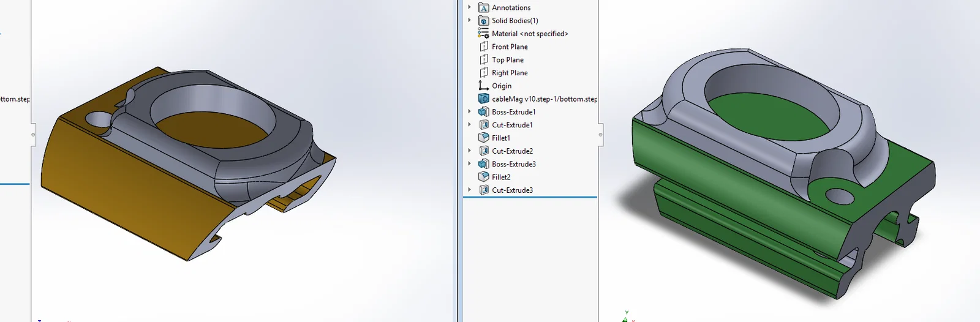Click the Front Plane icon

click(484, 47)
